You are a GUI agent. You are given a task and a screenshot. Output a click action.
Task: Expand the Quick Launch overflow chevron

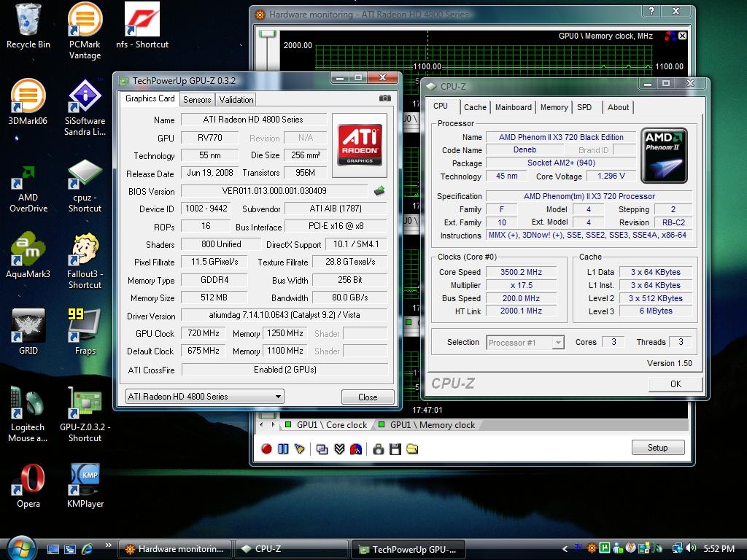[108, 545]
